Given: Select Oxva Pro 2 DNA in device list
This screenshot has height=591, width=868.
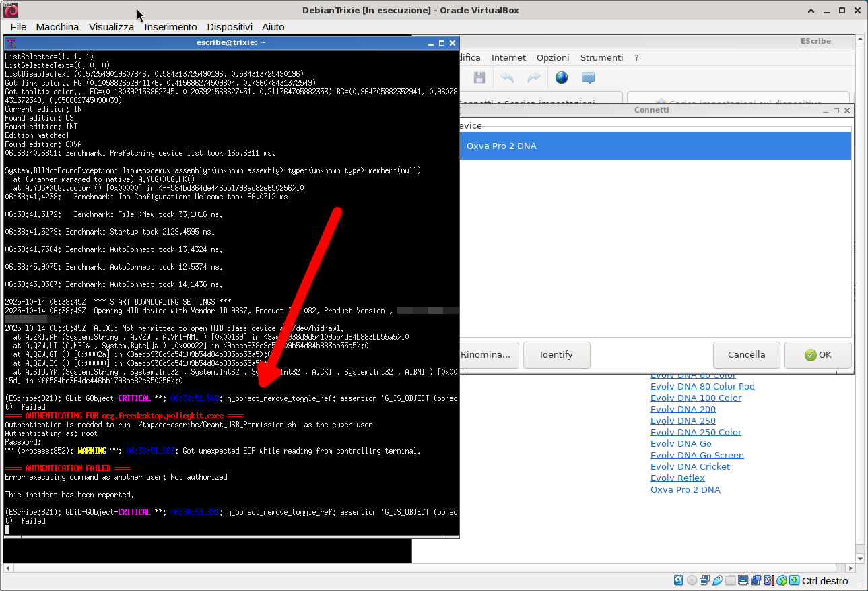Looking at the screenshot, I should (502, 146).
